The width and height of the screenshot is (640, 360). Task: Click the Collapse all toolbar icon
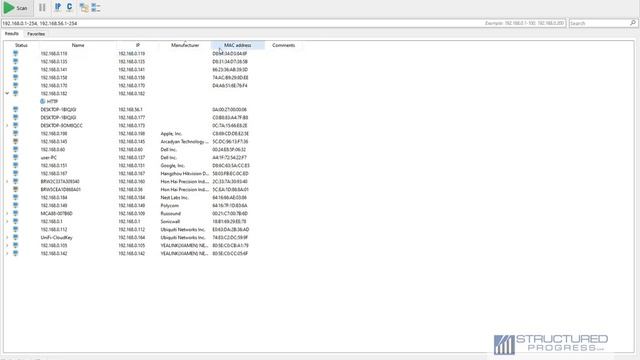pyautogui.click(x=96, y=7)
